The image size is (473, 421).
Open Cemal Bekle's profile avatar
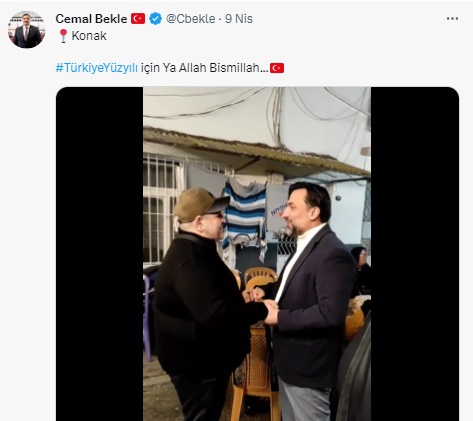27,30
